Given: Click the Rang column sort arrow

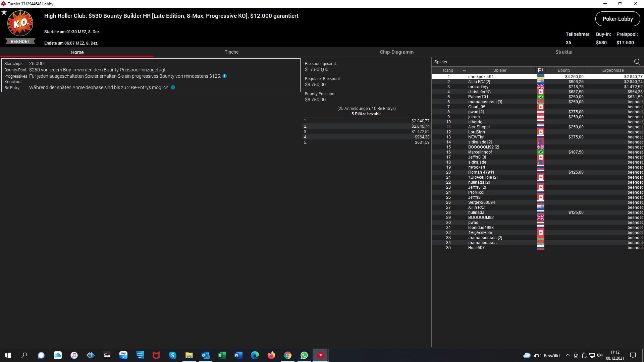Looking at the screenshot, I should coord(464,70).
